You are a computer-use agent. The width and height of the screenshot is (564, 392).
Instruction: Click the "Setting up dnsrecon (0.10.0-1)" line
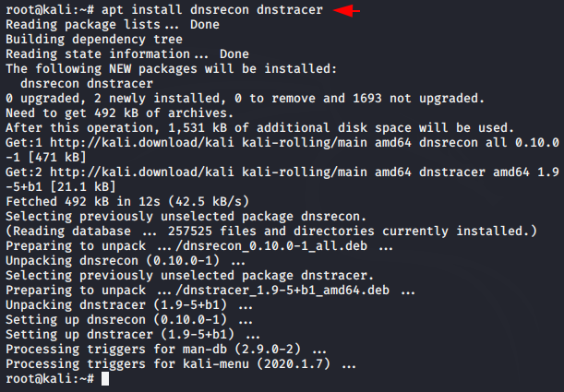click(x=127, y=320)
